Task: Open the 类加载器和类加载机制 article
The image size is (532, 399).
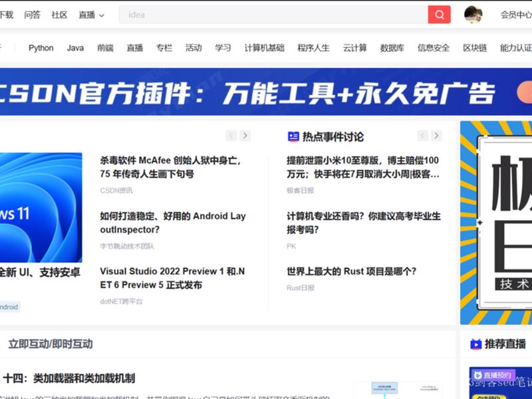Action: coord(69,378)
